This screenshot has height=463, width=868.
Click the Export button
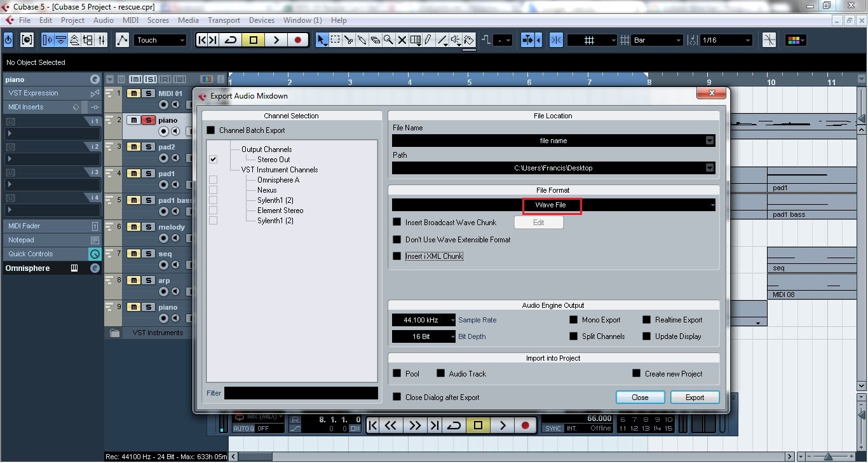click(x=695, y=397)
